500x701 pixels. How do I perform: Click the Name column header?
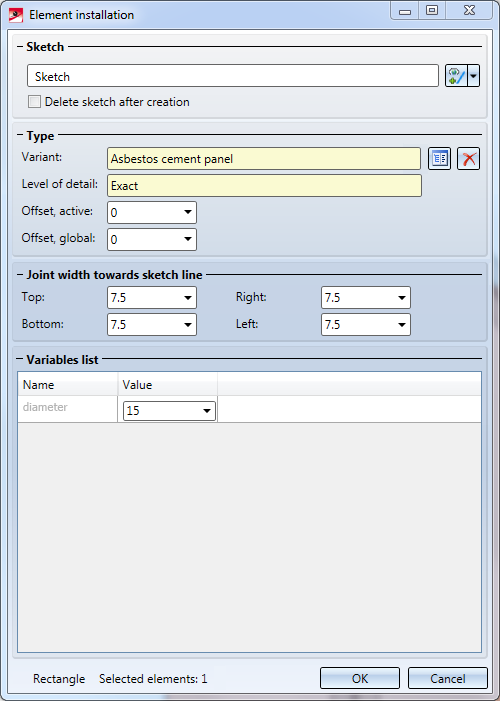coord(68,384)
